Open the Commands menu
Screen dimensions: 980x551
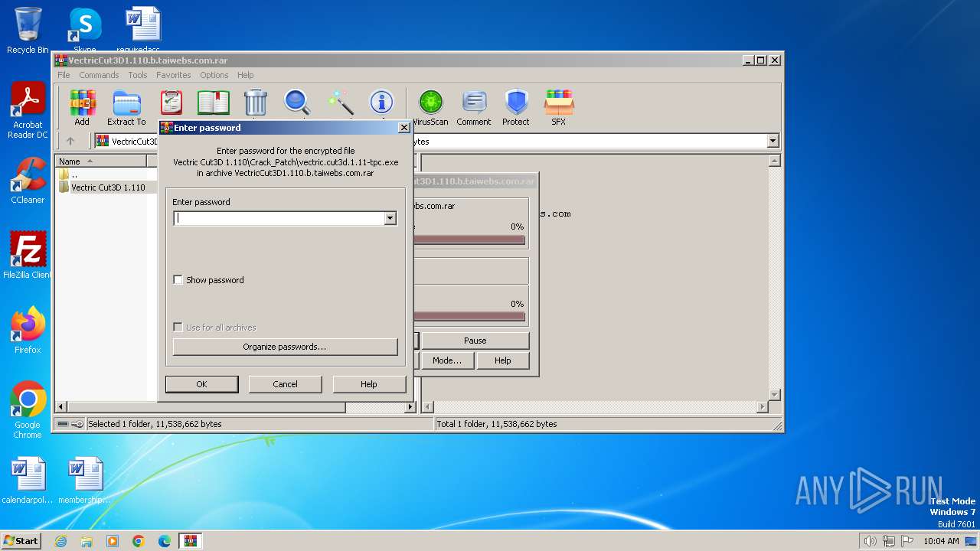click(99, 75)
